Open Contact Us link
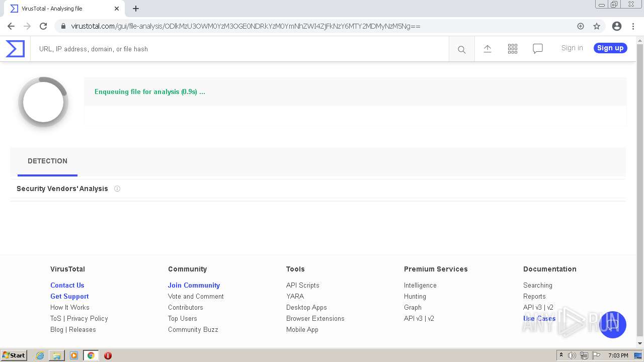The width and height of the screenshot is (644, 362). pos(67,285)
